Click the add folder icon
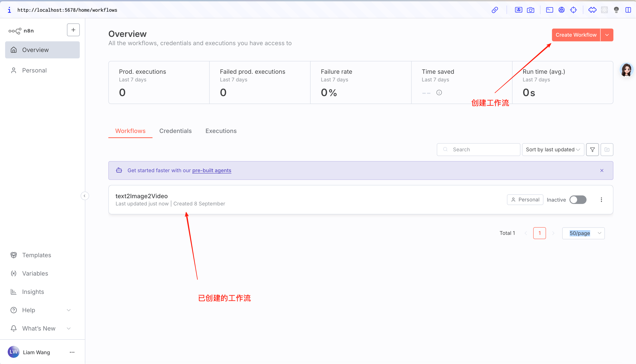 pos(607,150)
